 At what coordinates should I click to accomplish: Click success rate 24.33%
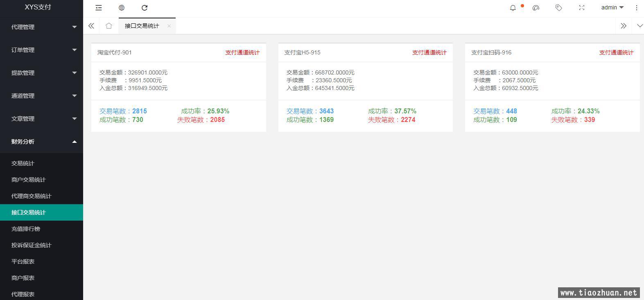[589, 111]
